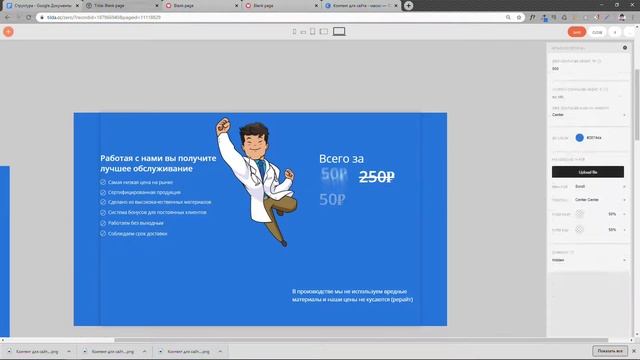Click the Close button beside Save
The width and height of the screenshot is (640, 360).
[x=597, y=32]
